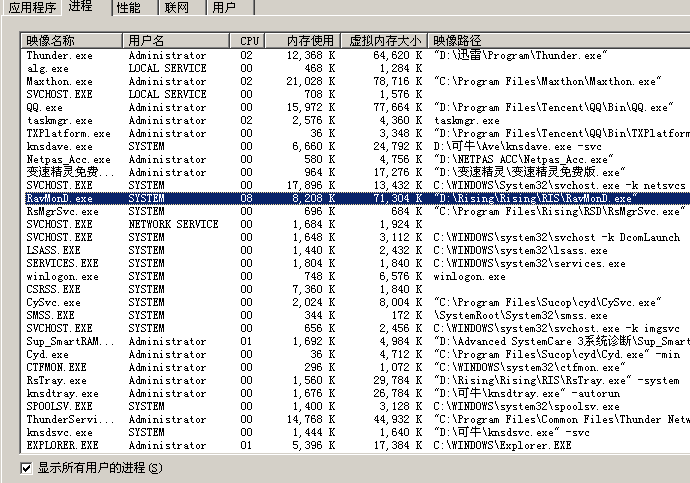Sort by 虚拟内存大小 column header
Image resolution: width=690 pixels, height=483 pixels.
tap(384, 41)
